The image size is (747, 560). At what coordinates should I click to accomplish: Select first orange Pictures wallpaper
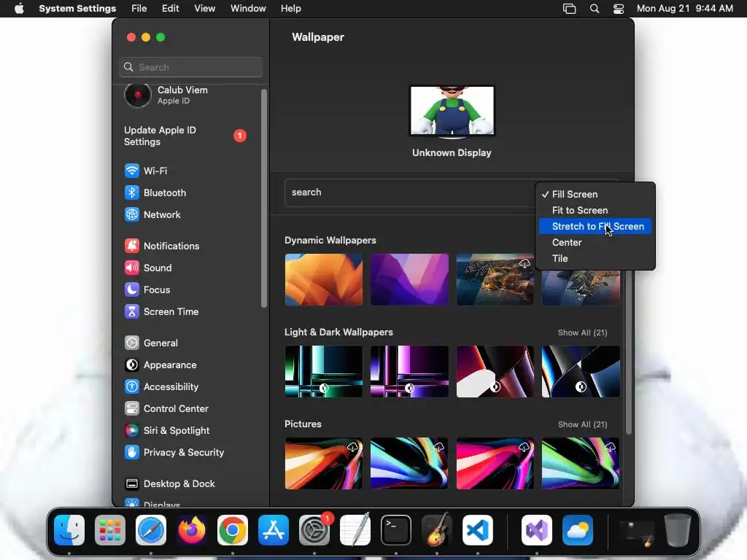pyautogui.click(x=323, y=463)
